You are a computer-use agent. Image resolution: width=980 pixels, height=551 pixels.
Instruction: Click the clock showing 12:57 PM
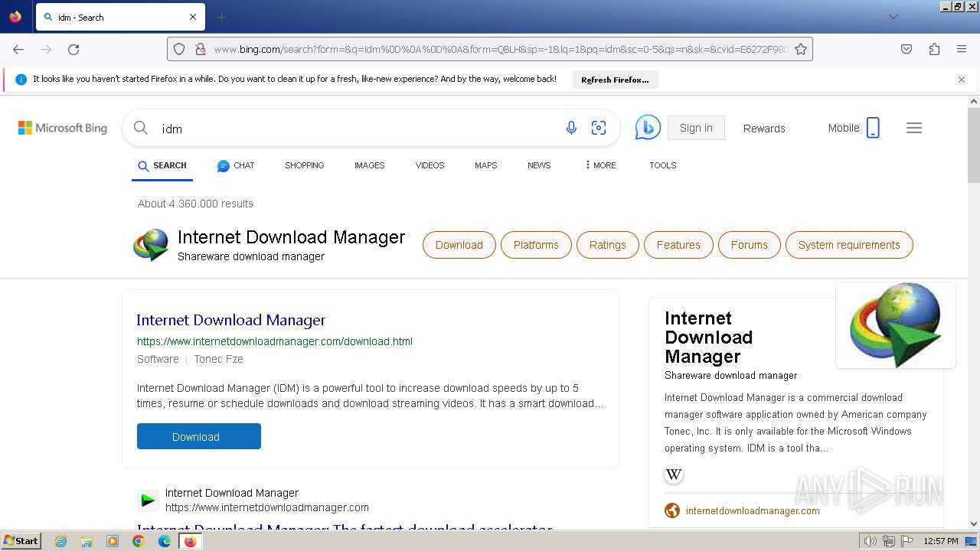[x=941, y=541]
